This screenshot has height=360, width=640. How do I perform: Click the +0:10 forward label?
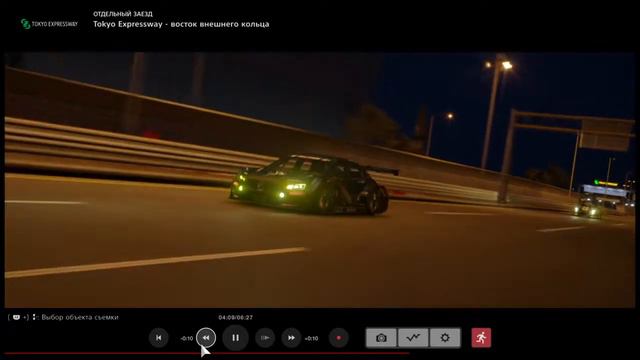pyautogui.click(x=311, y=338)
